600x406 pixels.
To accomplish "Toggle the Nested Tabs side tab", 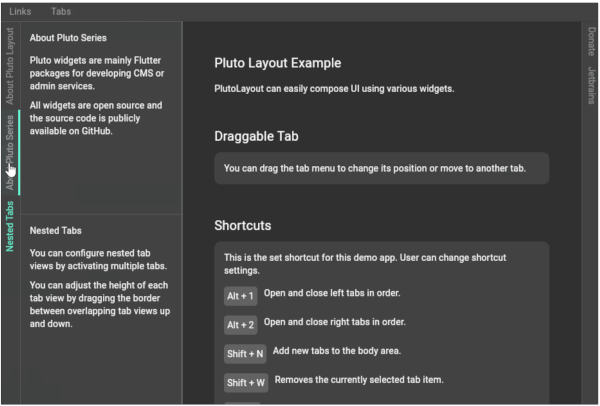I will pos(10,226).
